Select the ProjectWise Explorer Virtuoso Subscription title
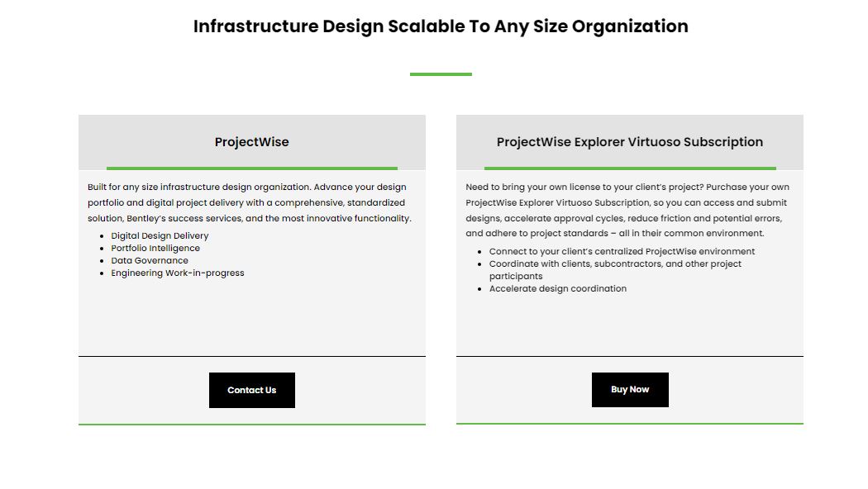868x489 pixels. tap(629, 142)
